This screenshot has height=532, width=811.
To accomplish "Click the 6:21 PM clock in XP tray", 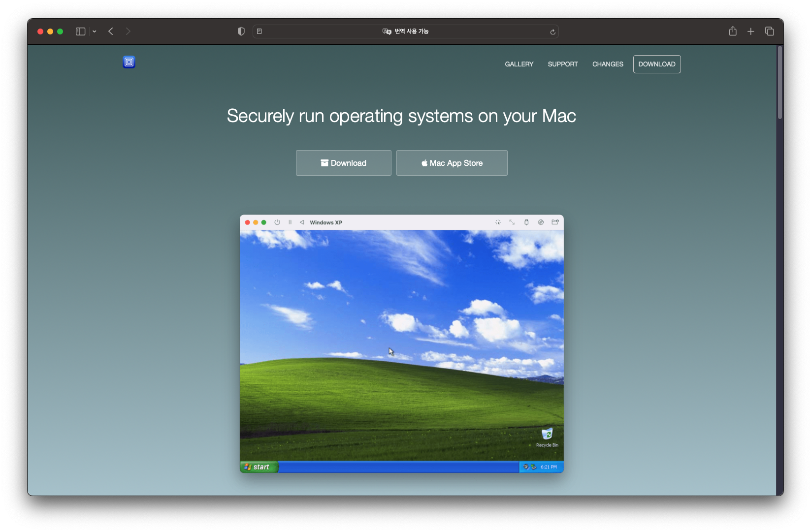I will 549,467.
